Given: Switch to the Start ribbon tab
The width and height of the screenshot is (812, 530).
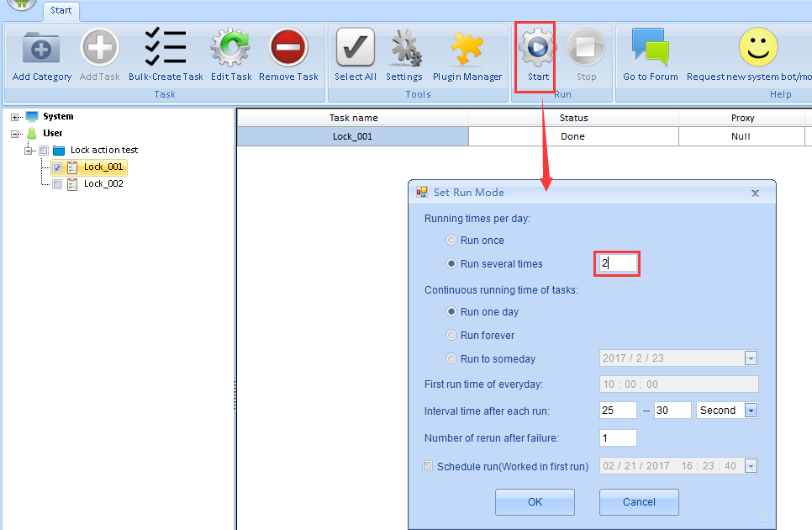Looking at the screenshot, I should 61,11.
